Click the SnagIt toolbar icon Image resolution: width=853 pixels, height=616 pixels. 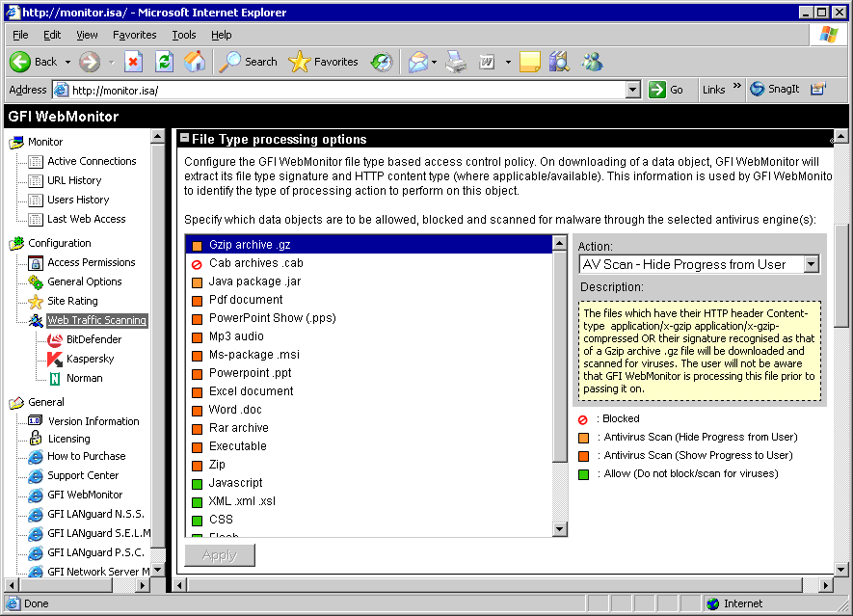(x=775, y=90)
